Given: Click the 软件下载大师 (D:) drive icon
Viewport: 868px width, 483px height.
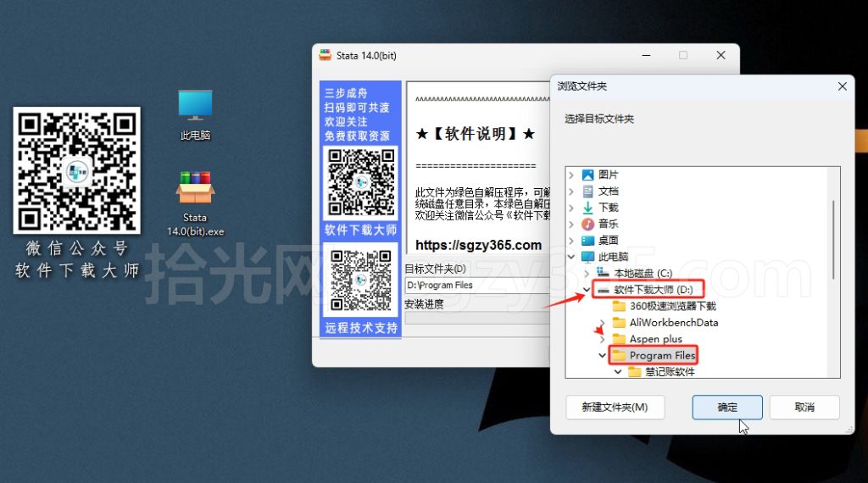Looking at the screenshot, I should (x=604, y=289).
